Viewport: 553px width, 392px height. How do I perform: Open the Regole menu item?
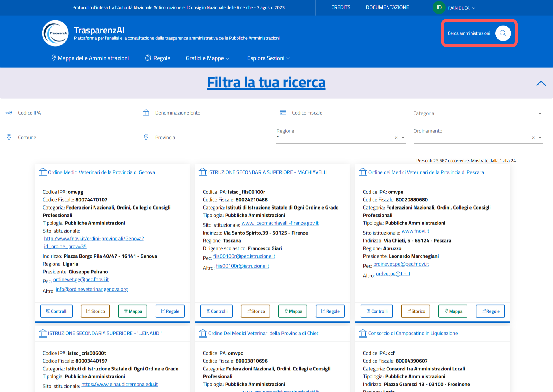point(158,58)
